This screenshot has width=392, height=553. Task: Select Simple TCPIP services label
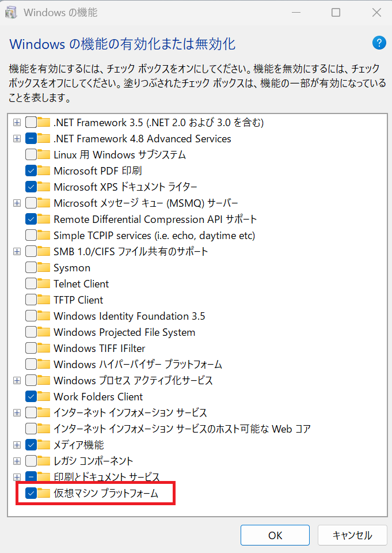coord(154,236)
